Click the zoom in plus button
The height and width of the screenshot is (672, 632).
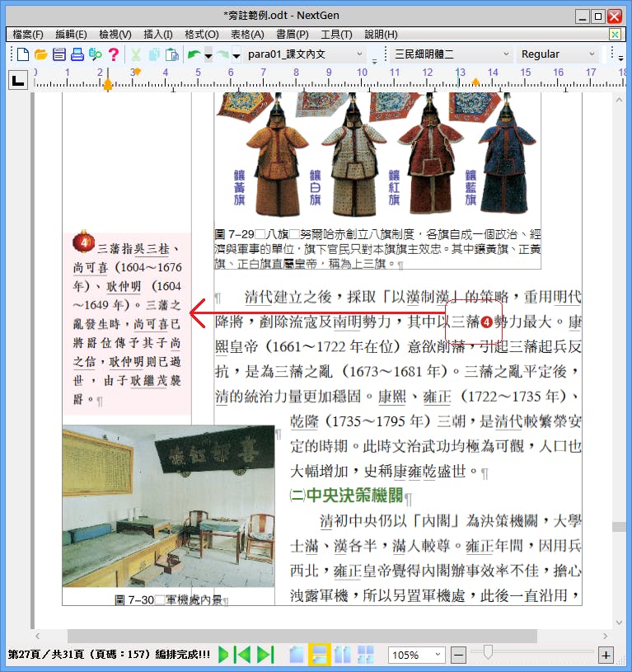click(606, 655)
